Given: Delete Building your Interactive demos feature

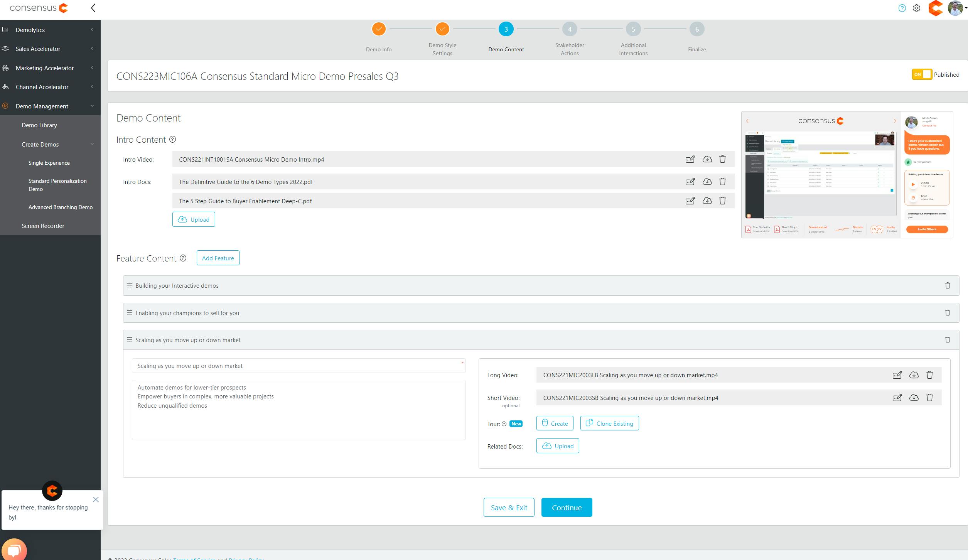Looking at the screenshot, I should point(948,286).
